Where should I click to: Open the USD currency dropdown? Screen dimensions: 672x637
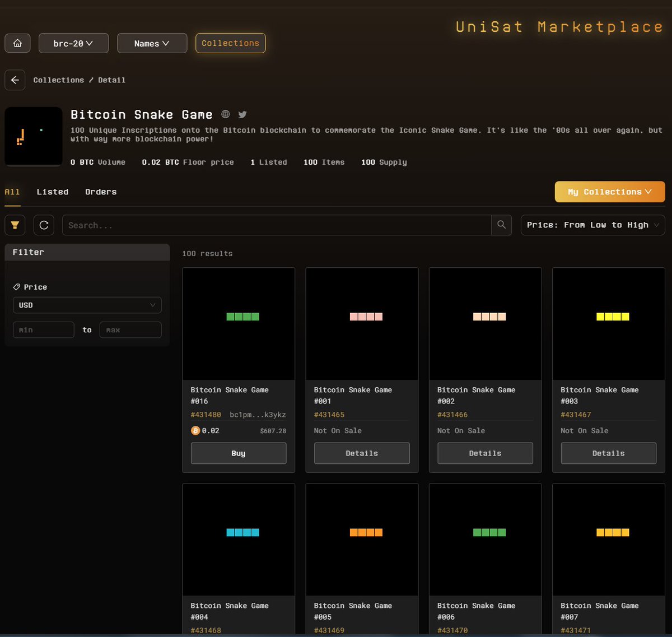click(87, 305)
